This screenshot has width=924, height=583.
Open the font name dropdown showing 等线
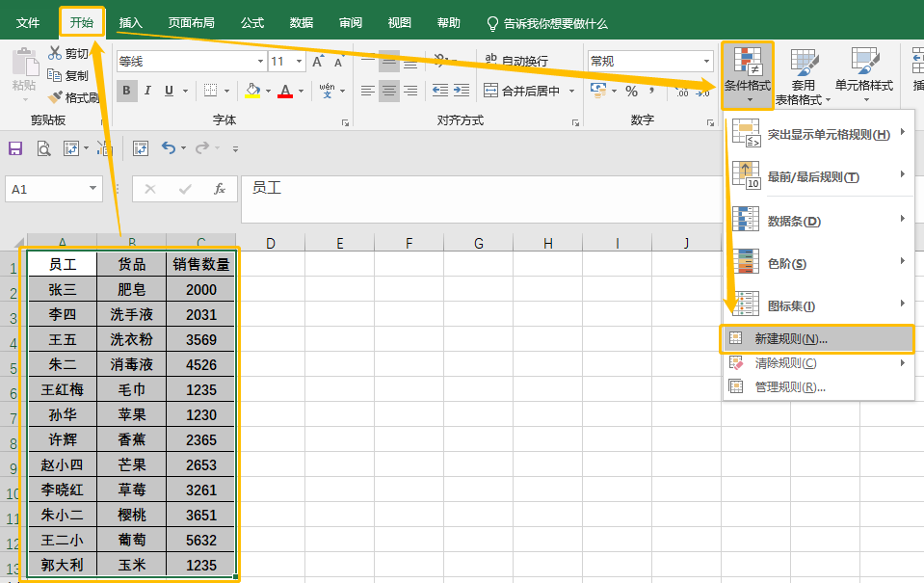tap(260, 62)
